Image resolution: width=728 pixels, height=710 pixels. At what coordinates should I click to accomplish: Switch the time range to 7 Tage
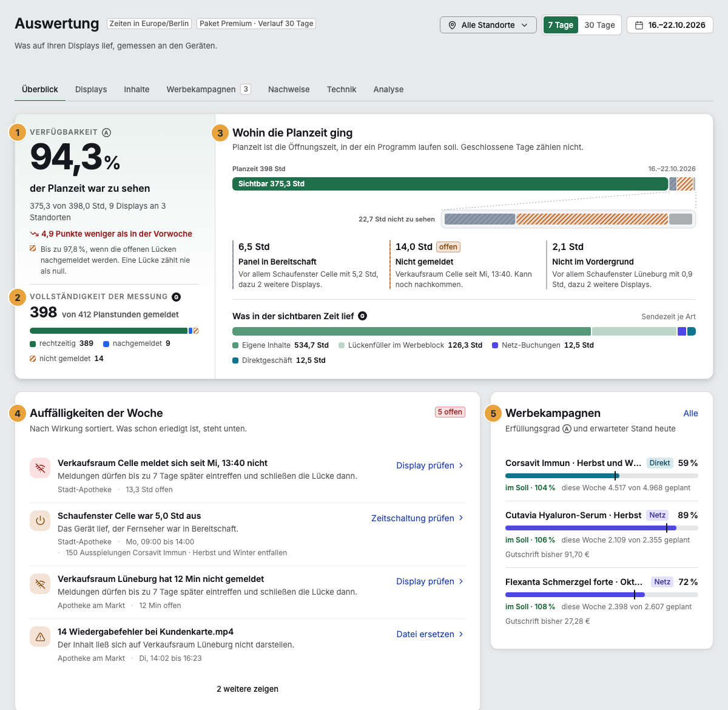[x=561, y=25]
